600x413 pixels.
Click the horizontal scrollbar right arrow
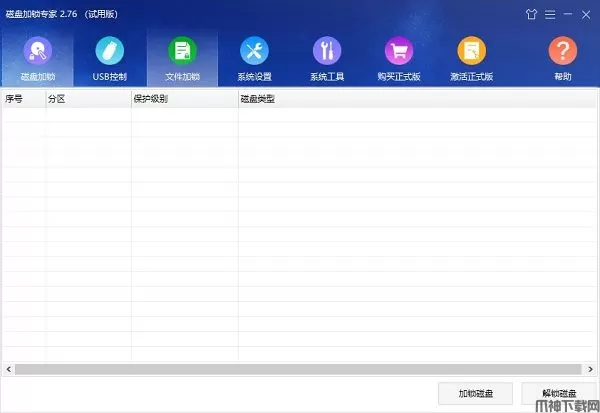(590, 369)
